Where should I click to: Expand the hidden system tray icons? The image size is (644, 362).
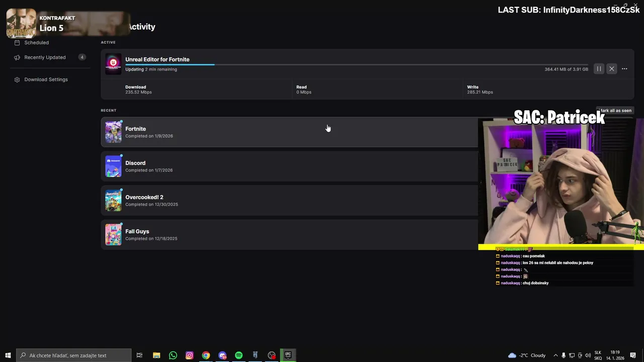point(555,355)
